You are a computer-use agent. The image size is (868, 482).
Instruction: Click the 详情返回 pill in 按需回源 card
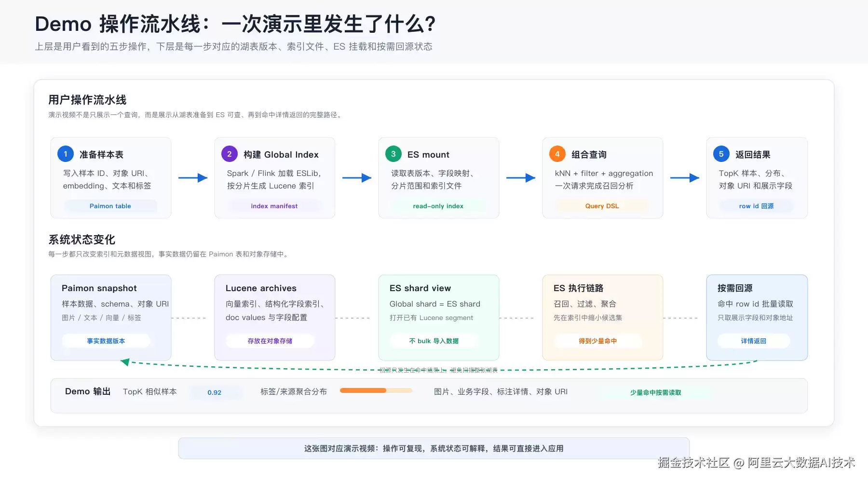click(754, 341)
